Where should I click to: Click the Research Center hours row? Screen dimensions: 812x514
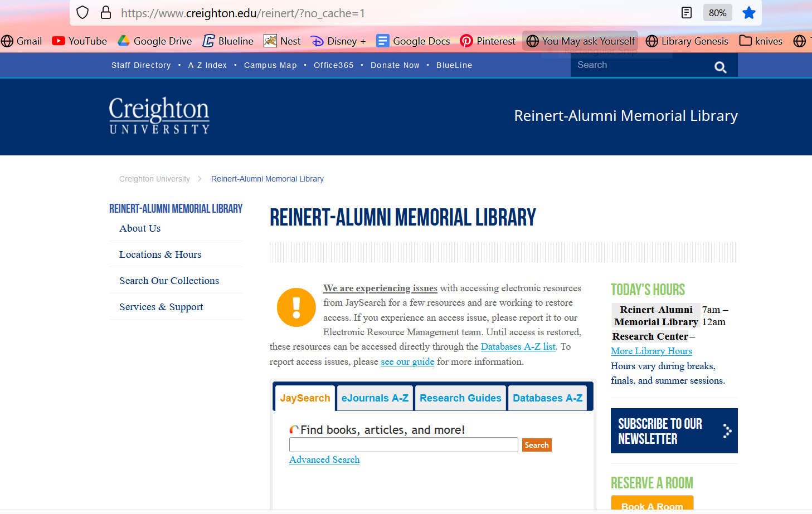654,336
